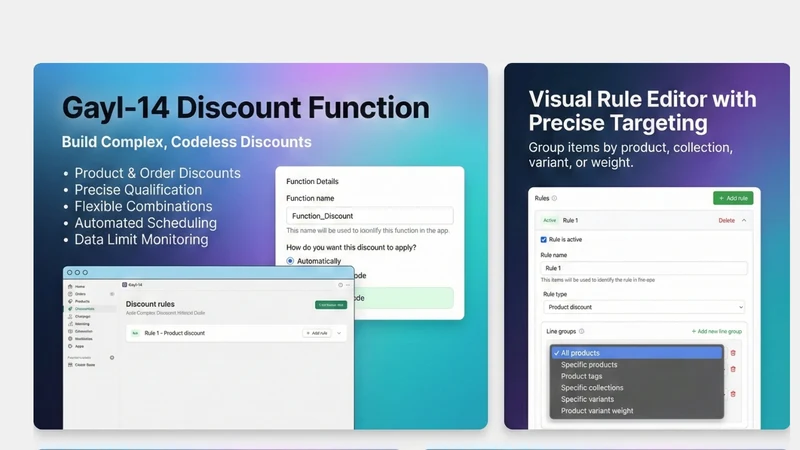Screen dimensions: 800x450
Task: Click the green Add rule button in Rules panel
Action: tap(733, 198)
